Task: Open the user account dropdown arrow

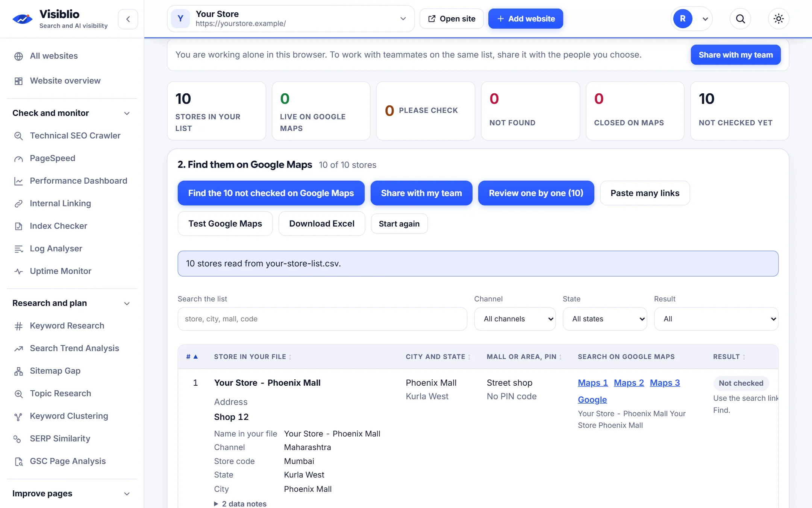Action: click(705, 19)
